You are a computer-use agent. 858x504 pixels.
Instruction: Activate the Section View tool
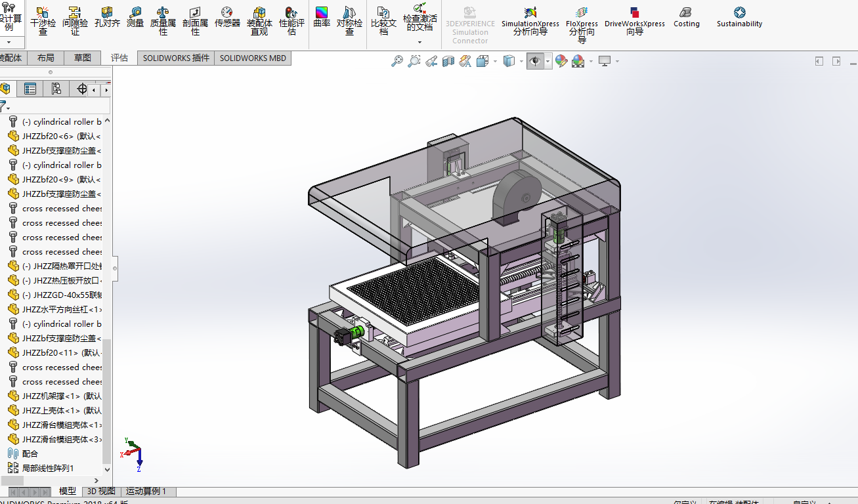click(448, 61)
